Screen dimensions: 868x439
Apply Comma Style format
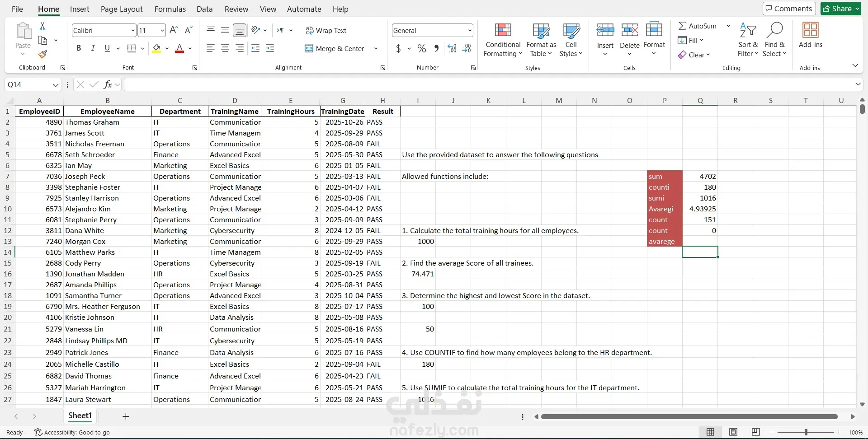[x=436, y=48]
